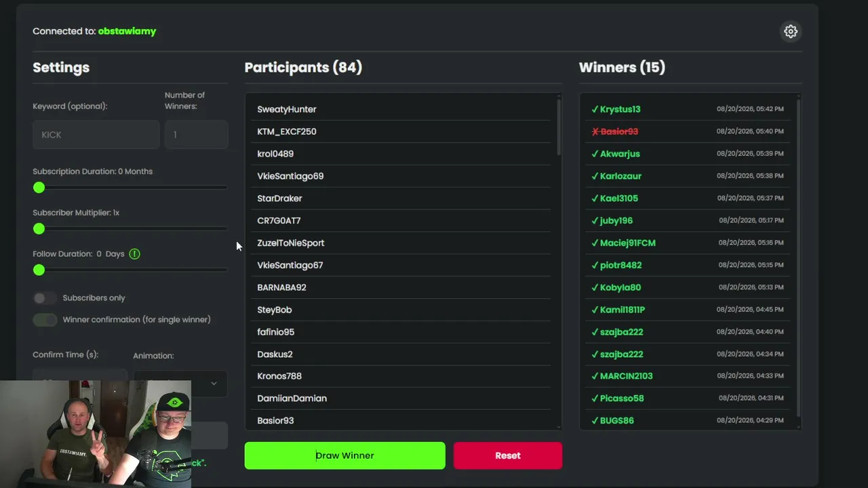Click the Subscriber Multiplier slider handle

[39, 229]
